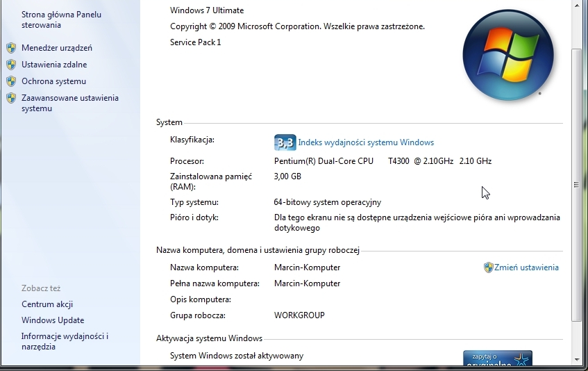Open Informacje wydajności i narzędzia link

point(65,341)
